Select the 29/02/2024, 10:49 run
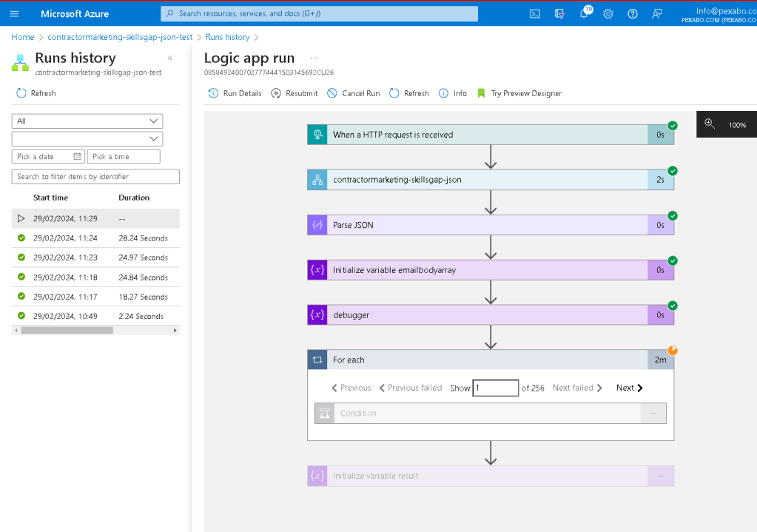757x532 pixels. 95,316
